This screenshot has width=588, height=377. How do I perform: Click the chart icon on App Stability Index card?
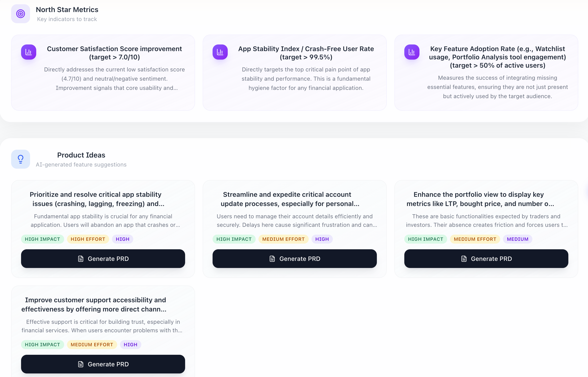tap(220, 52)
